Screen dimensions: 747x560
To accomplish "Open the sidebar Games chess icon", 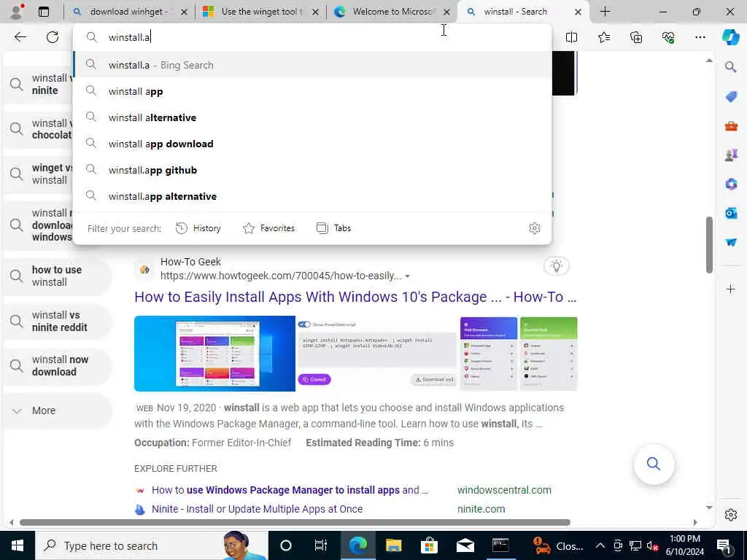I will [731, 155].
